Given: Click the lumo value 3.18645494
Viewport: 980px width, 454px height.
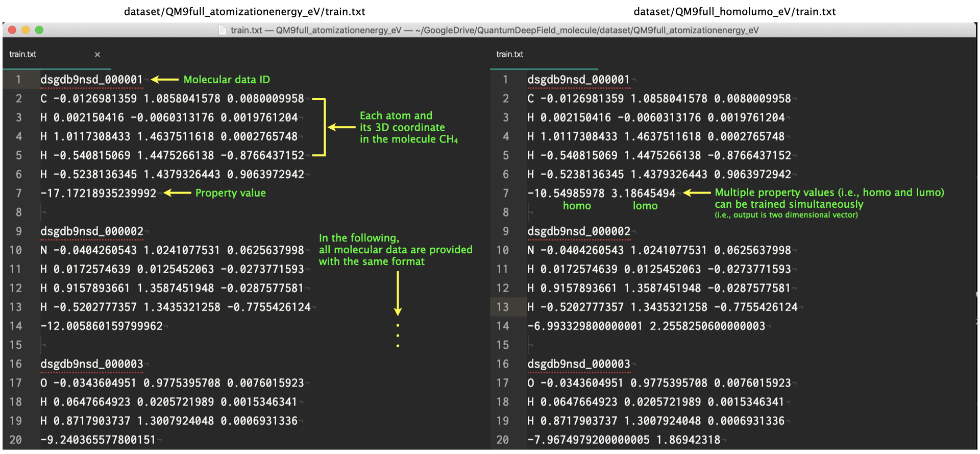Looking at the screenshot, I should (643, 194).
